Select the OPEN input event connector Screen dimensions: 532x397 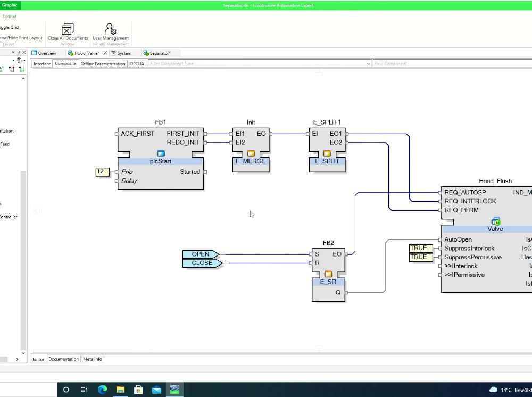(201, 254)
